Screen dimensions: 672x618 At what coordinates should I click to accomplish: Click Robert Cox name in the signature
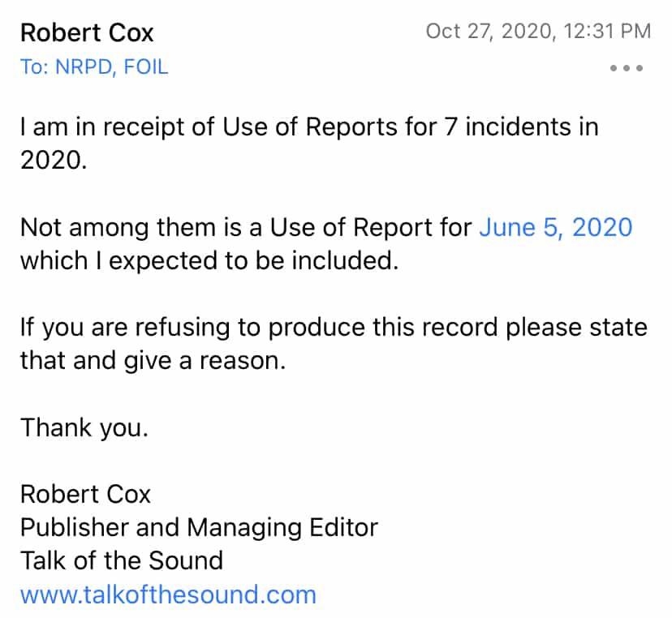pos(85,494)
